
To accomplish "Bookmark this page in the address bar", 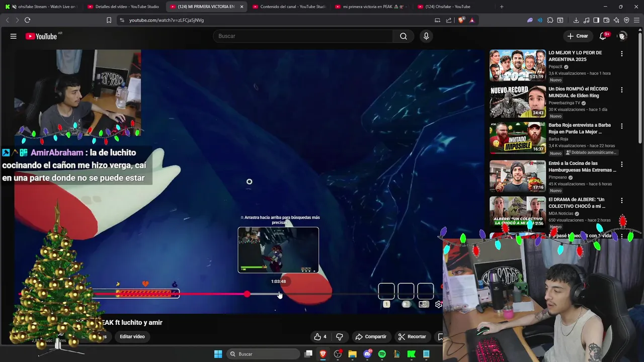I will point(109,20).
